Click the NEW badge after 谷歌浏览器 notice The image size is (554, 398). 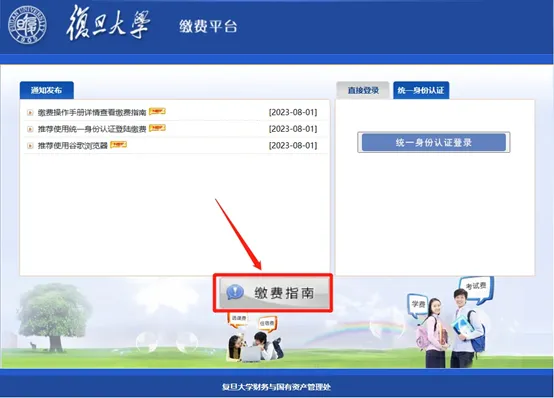point(118,145)
